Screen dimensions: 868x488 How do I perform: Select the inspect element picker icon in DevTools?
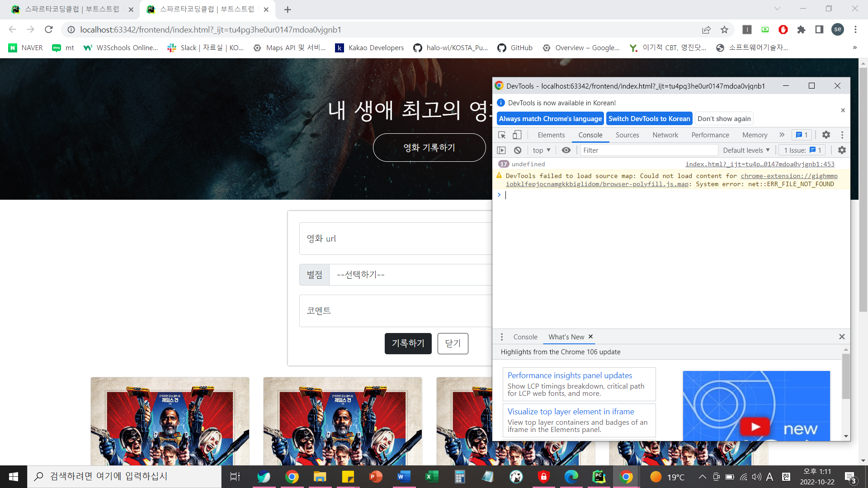coord(502,135)
